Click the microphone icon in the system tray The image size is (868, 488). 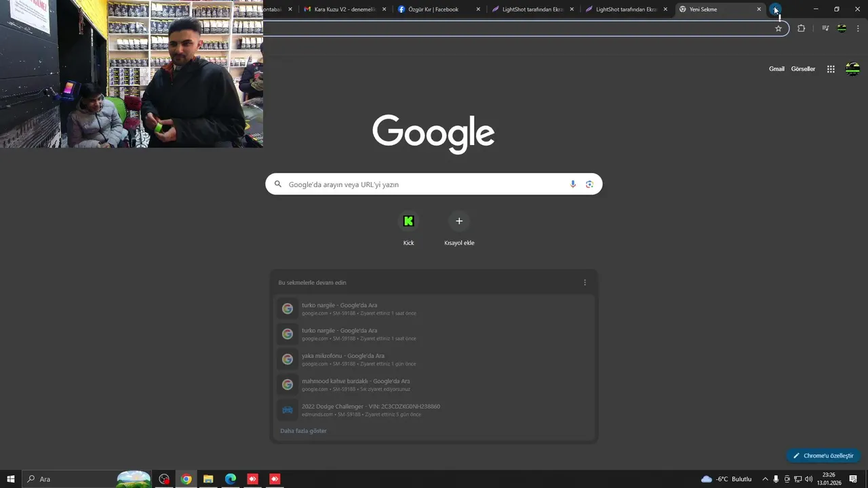[776, 479]
